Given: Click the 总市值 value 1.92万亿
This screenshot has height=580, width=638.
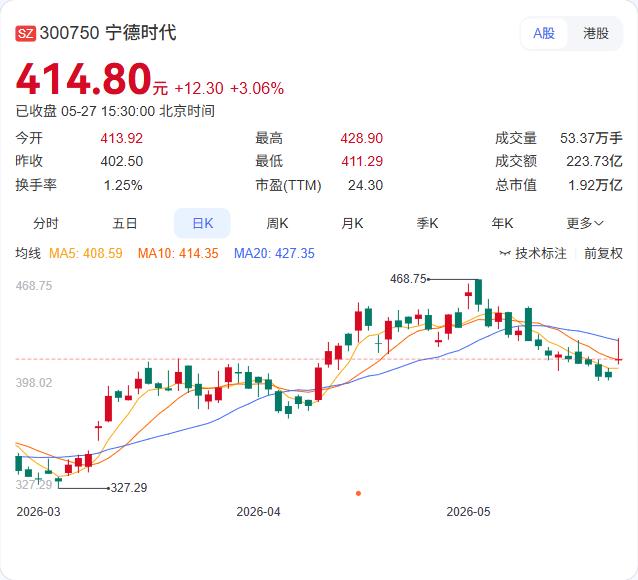Looking at the screenshot, I should pyautogui.click(x=595, y=186).
